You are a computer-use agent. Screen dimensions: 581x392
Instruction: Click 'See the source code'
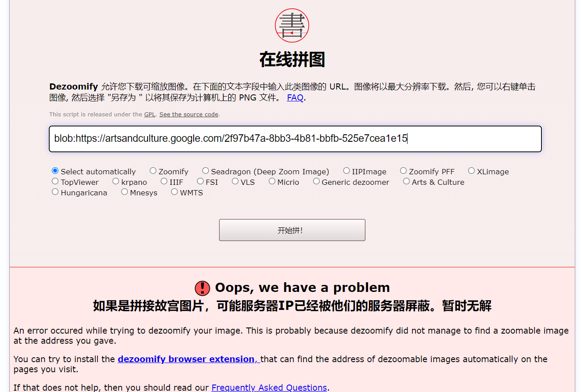pos(188,114)
